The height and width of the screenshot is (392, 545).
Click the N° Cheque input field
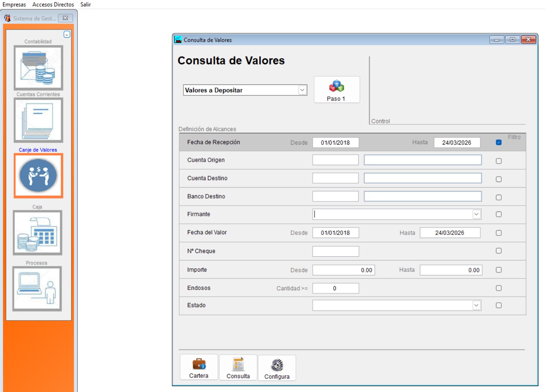pyautogui.click(x=335, y=251)
